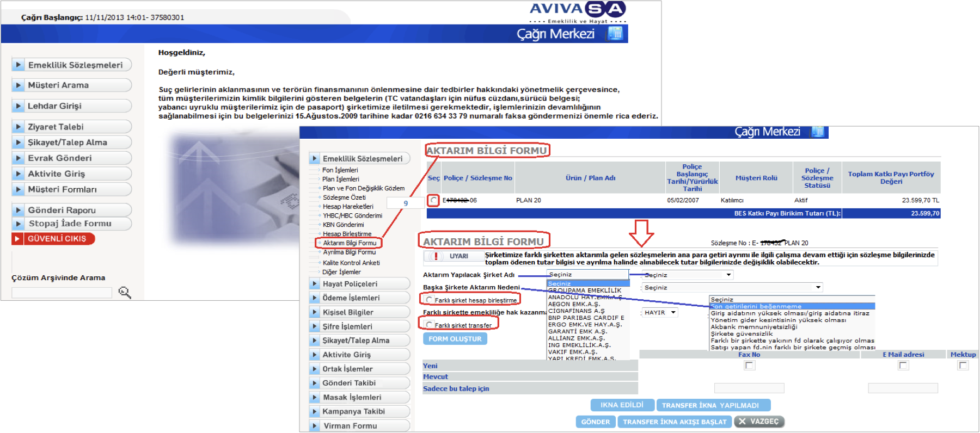Click the FORM OLUŞTUR button
Image resolution: width=980 pixels, height=433 pixels.
(x=455, y=339)
